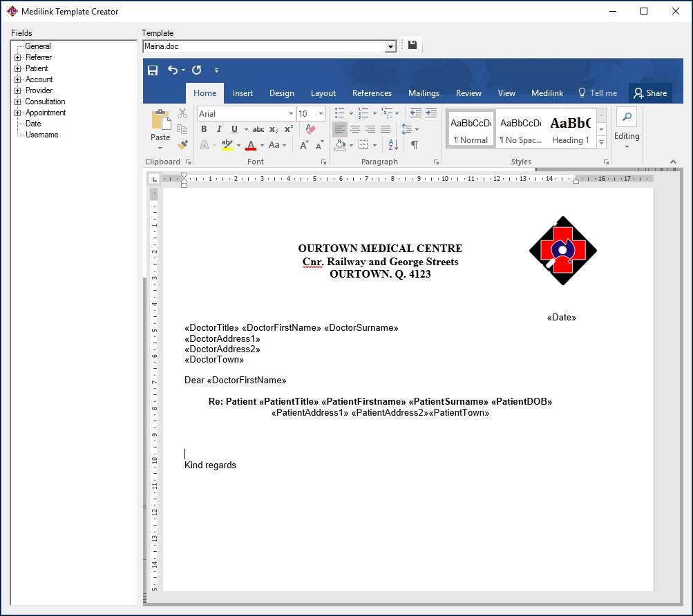Toggle Align Left paragraph button

coord(339,129)
